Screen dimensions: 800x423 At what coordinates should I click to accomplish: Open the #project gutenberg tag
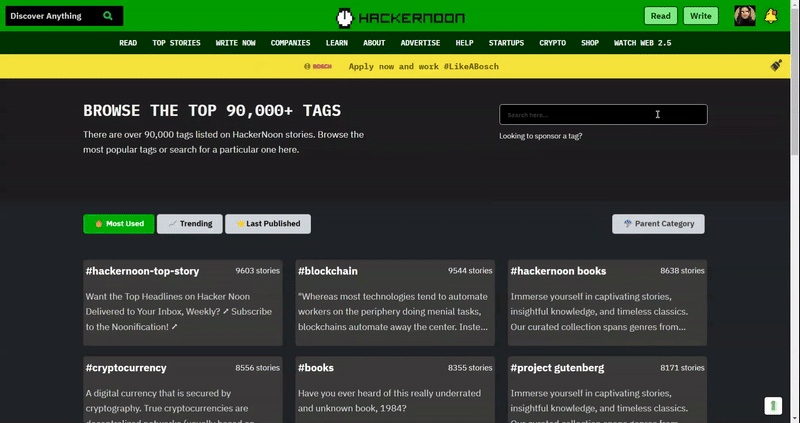(557, 368)
